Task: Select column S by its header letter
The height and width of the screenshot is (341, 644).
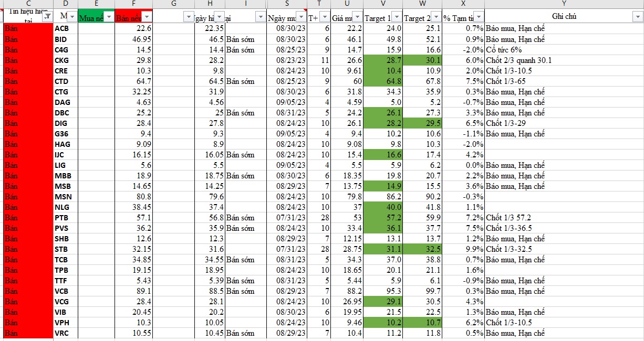Action: (287, 4)
